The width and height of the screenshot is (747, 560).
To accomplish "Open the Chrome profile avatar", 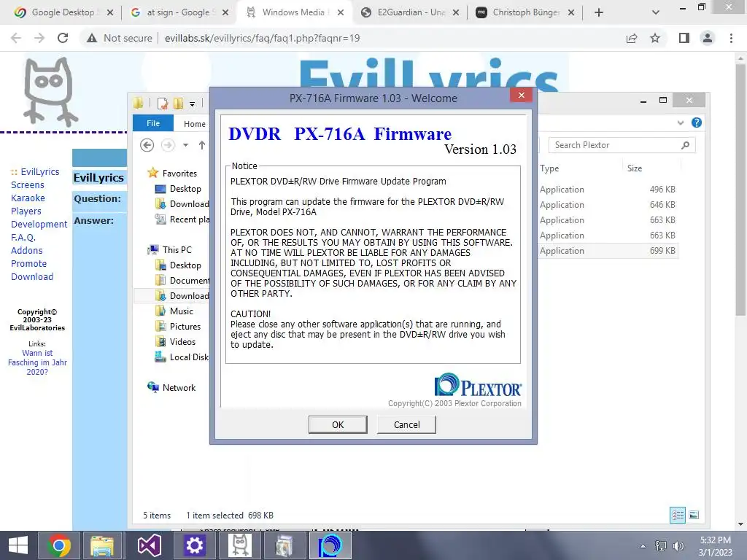I will pyautogui.click(x=708, y=38).
